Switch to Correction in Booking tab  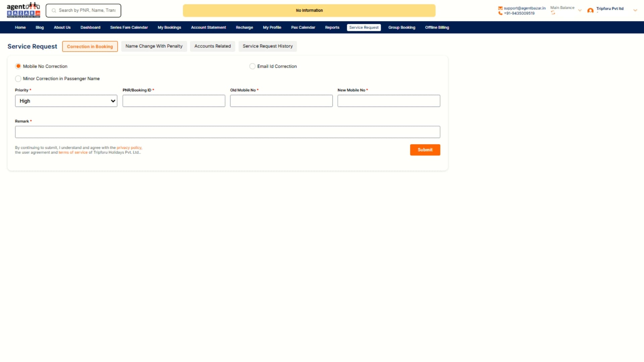click(x=90, y=46)
